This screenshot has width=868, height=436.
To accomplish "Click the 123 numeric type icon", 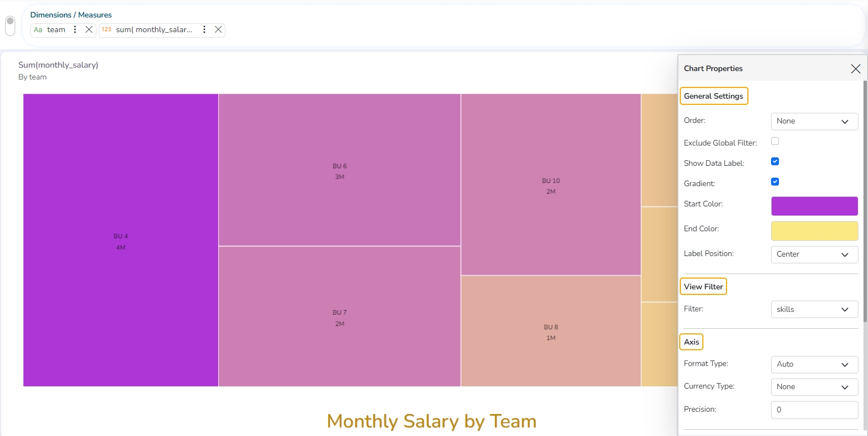I will [x=107, y=30].
